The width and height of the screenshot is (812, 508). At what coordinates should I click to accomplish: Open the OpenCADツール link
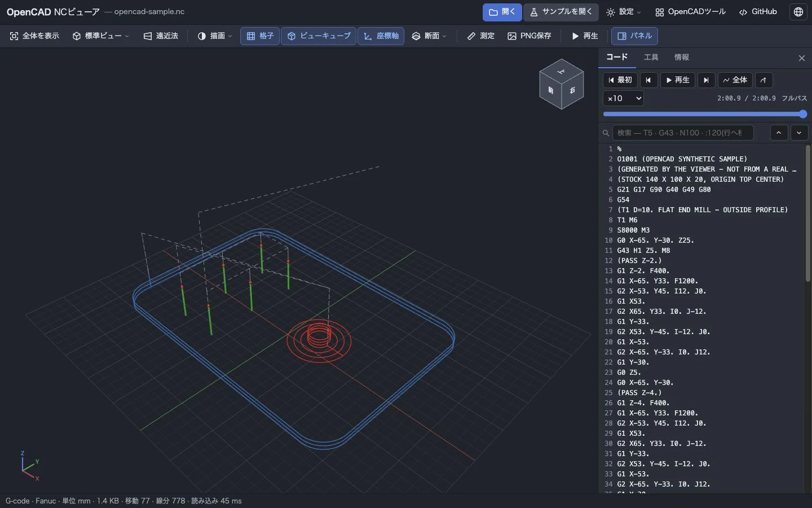[x=690, y=12]
